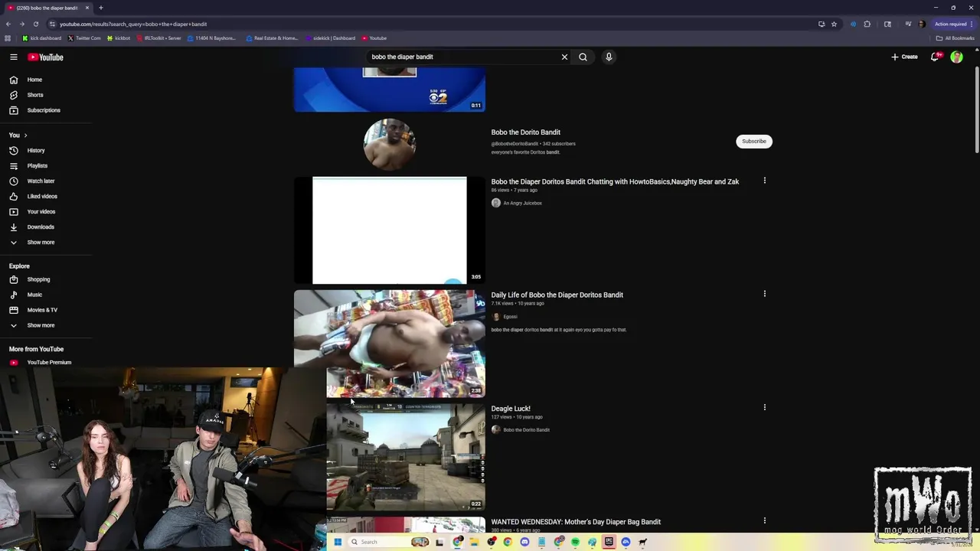Subscribe to Bobo the Dorito Bandit
980x551 pixels.
tap(754, 142)
